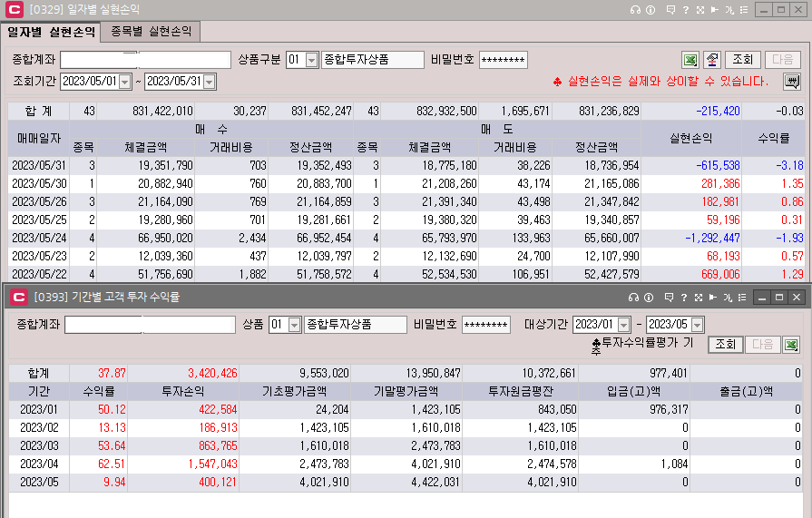
Task: Click the 실현손익 column header
Action: 691,138
